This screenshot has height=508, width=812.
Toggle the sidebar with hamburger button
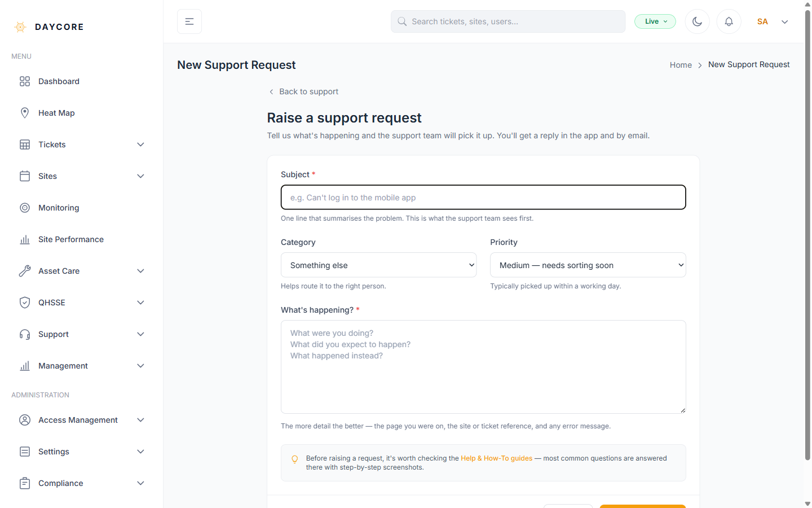tap(189, 21)
